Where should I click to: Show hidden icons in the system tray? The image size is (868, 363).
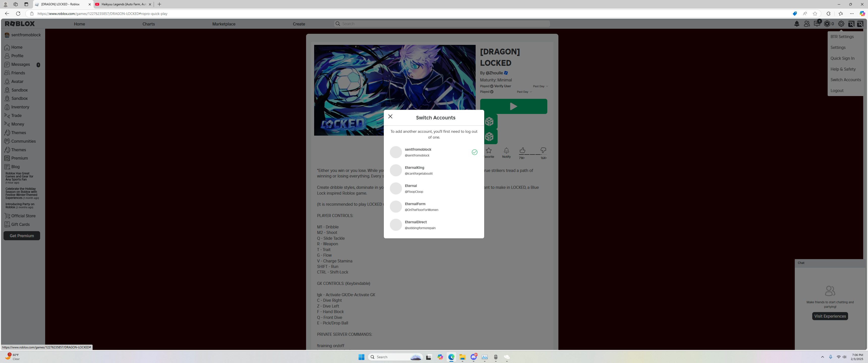823,357
